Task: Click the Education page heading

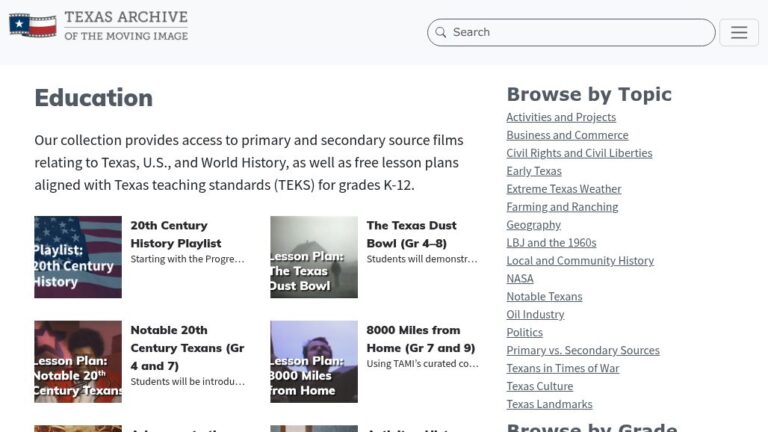Action: [x=94, y=98]
